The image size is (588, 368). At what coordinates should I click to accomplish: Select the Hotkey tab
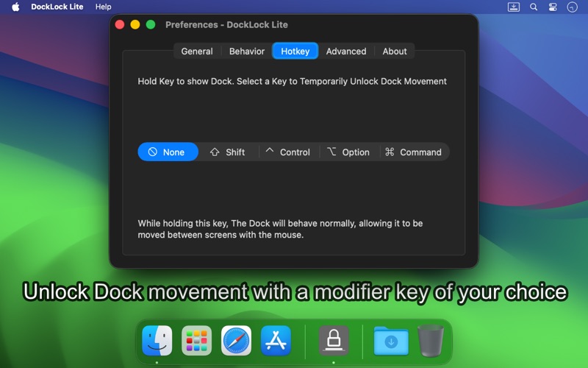295,51
